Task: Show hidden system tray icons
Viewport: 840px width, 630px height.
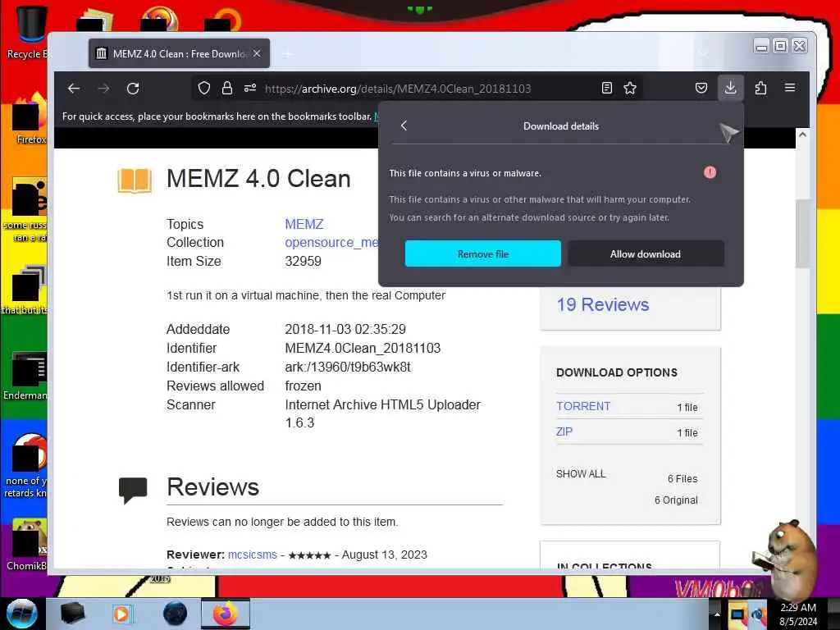Action: (717, 614)
